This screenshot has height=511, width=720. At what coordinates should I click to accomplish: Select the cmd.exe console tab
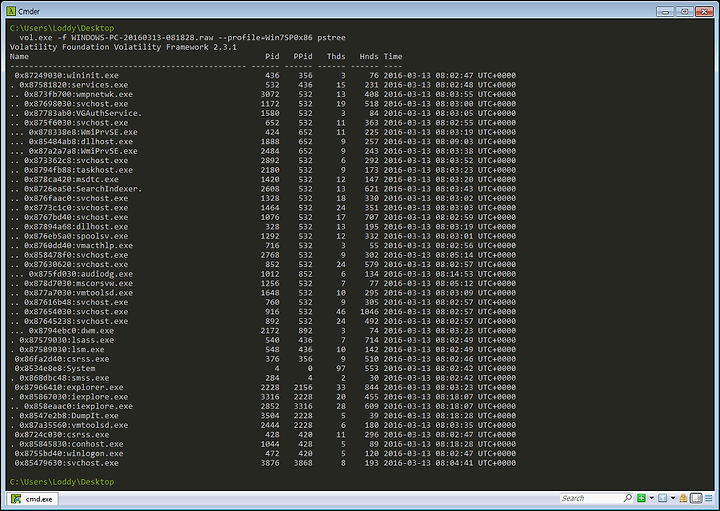coord(33,499)
